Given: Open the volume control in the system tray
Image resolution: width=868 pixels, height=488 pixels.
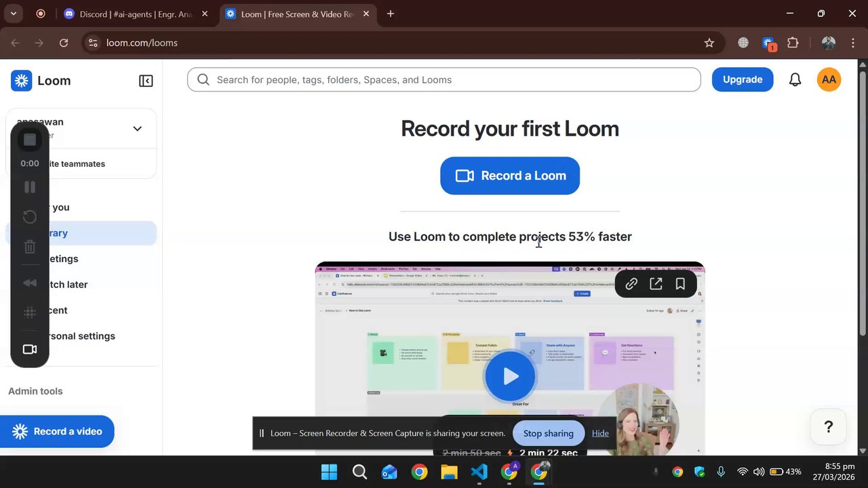Looking at the screenshot, I should pyautogui.click(x=759, y=472).
